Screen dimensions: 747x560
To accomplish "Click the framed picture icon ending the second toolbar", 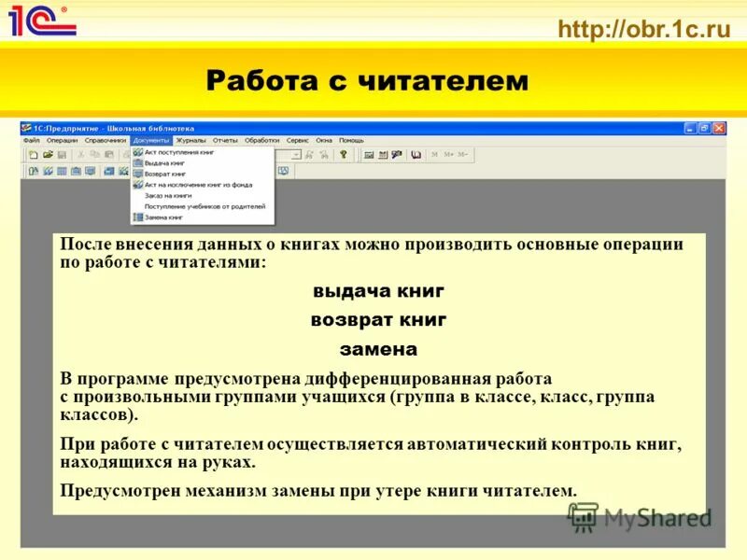I will click(284, 171).
